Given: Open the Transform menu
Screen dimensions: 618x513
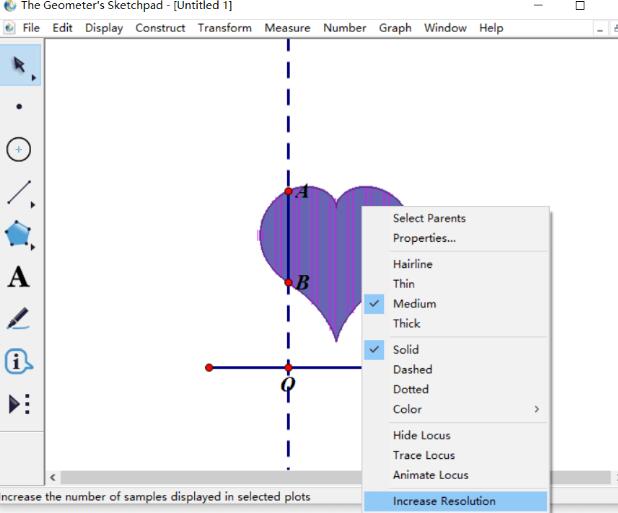Looking at the screenshot, I should pyautogui.click(x=225, y=28).
